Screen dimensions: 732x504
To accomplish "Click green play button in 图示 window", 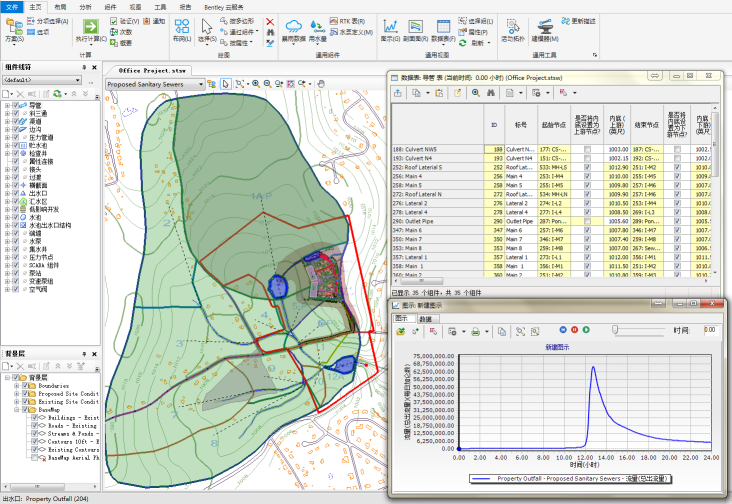I will point(586,330).
